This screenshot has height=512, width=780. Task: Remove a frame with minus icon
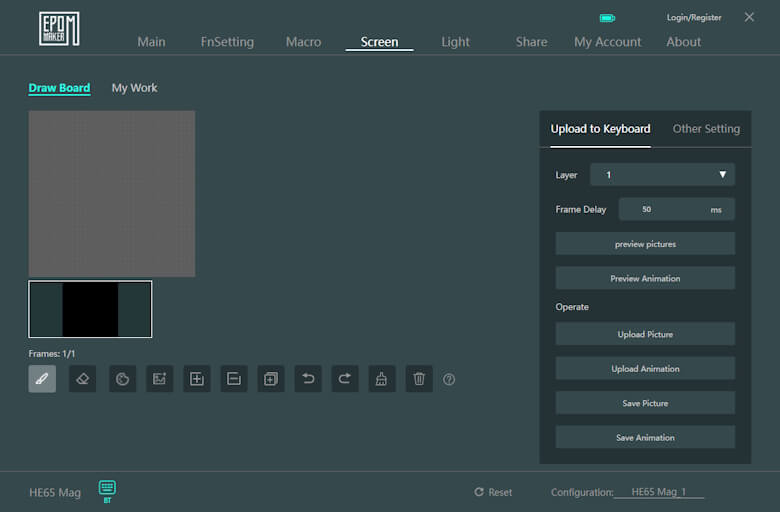[x=233, y=379]
